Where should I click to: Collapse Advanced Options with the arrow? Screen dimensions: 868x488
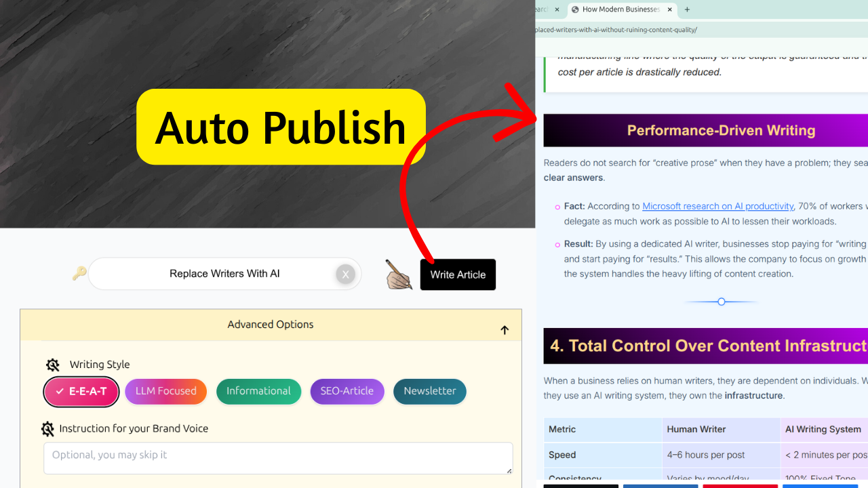pos(505,330)
